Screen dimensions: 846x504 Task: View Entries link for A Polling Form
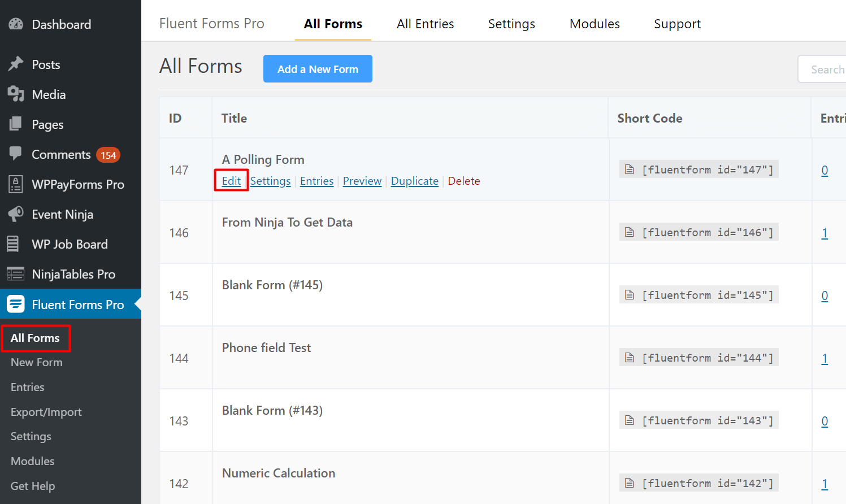pyautogui.click(x=316, y=181)
